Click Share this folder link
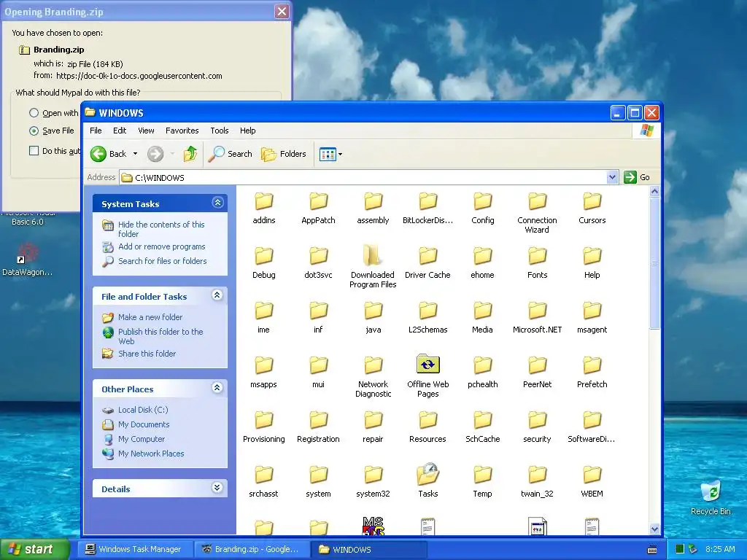Viewport: 747px width, 560px height. [147, 354]
